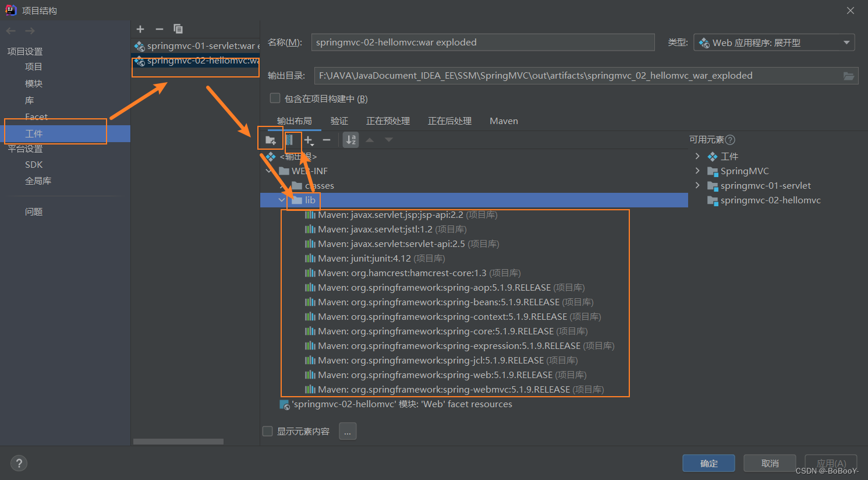Switch to the 验证 tab

(339, 121)
